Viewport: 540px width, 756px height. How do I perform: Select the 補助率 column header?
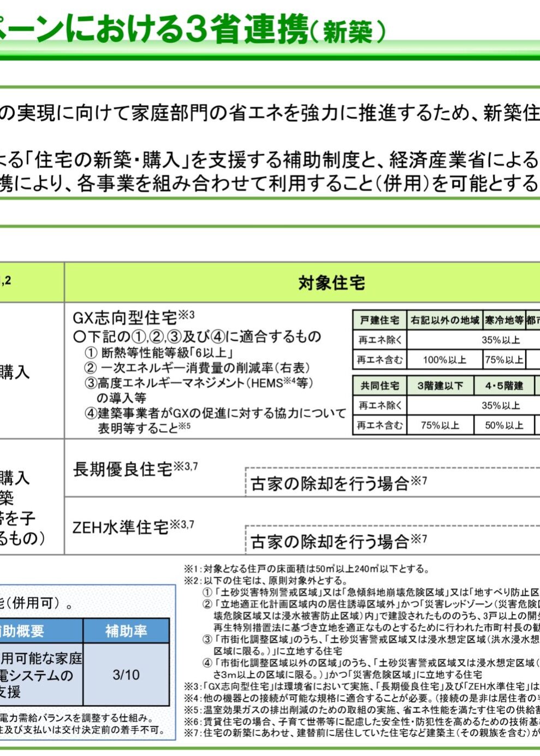126,631
